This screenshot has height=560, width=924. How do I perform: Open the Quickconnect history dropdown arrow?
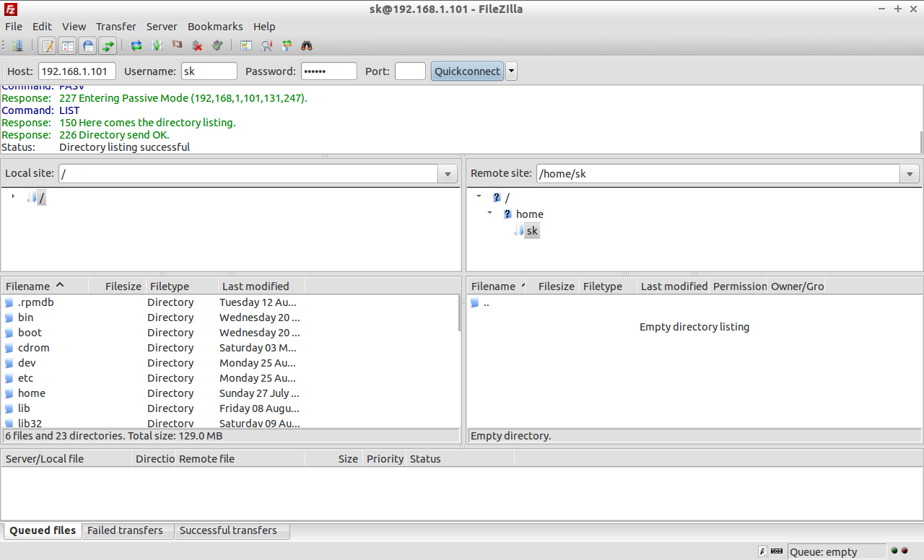pos(512,71)
